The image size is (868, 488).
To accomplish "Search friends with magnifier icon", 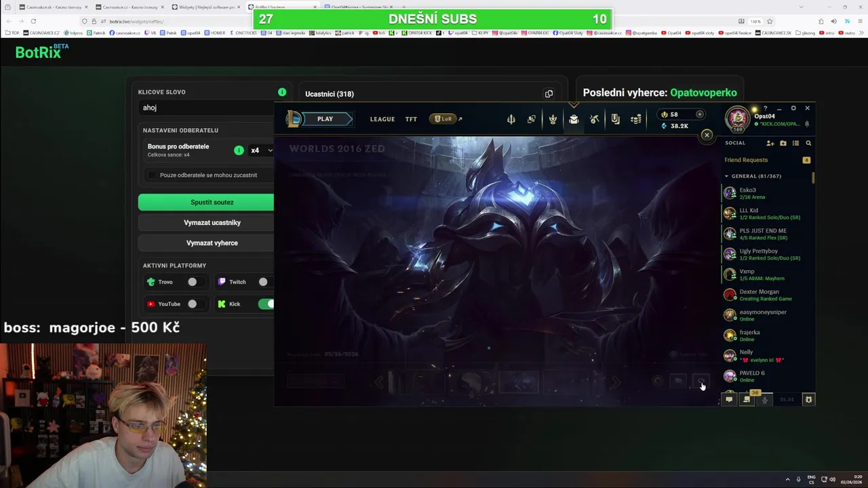I will (808, 143).
